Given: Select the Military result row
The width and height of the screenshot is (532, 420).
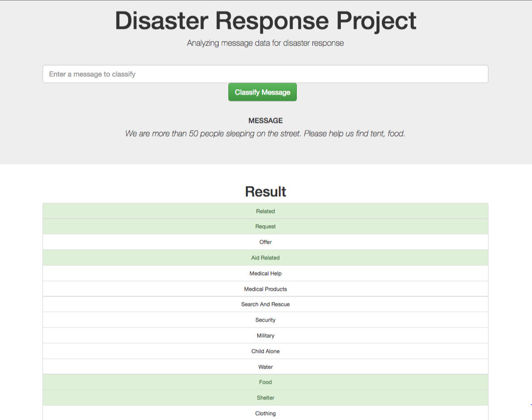Looking at the screenshot, I should click(266, 335).
